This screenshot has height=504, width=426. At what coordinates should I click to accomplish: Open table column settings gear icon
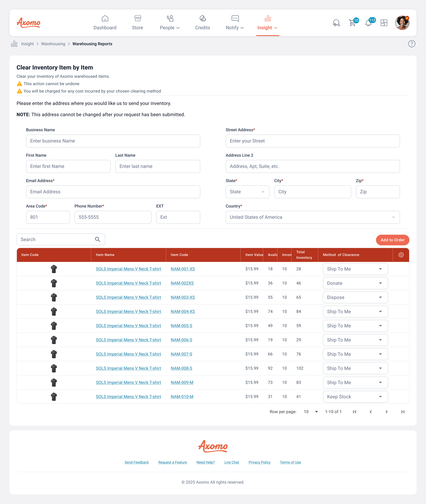(401, 255)
